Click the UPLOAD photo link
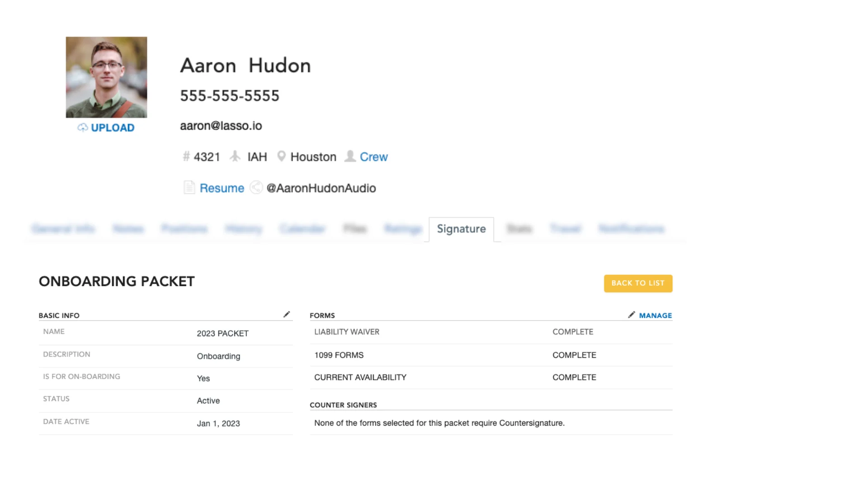Screen dimensions: 868x488 click(x=113, y=128)
